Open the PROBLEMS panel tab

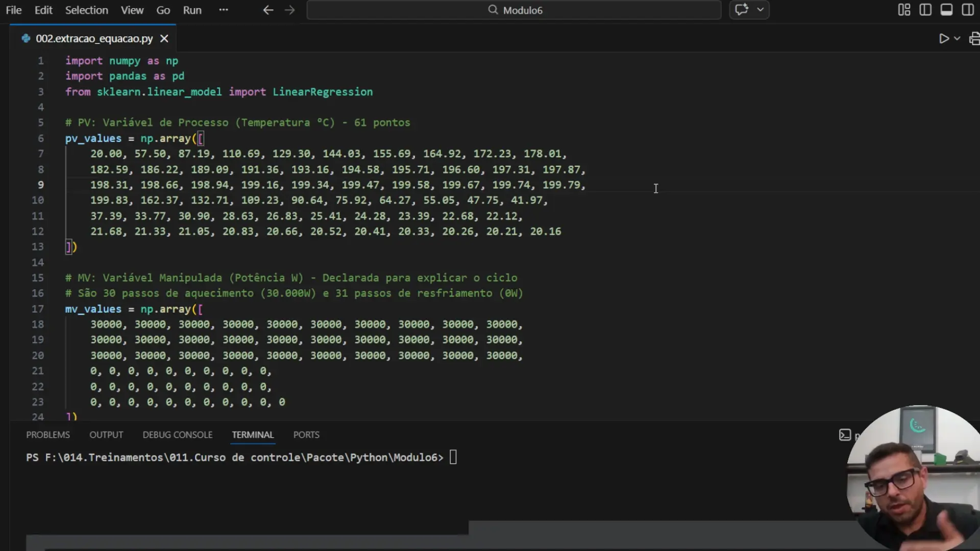pos(48,435)
